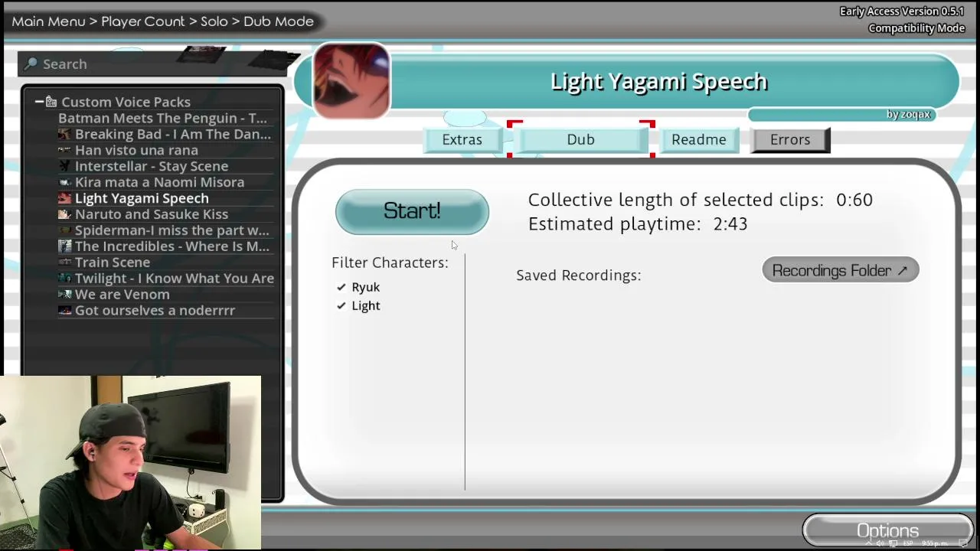980x551 pixels.
Task: Select the Dub tab
Action: click(x=580, y=140)
